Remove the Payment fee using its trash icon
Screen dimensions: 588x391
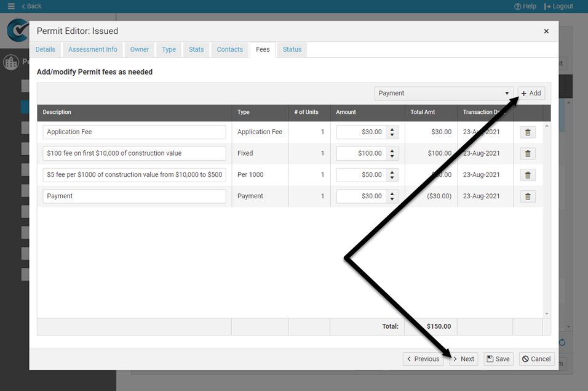(x=527, y=196)
